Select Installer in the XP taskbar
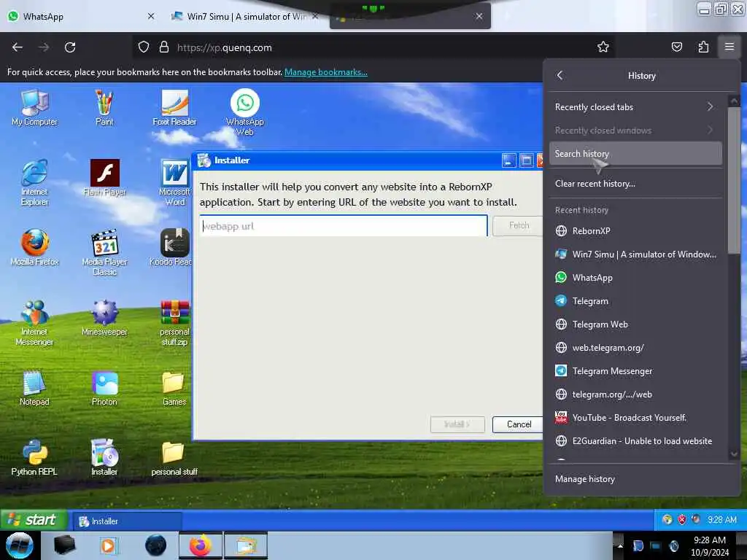 pos(127,521)
